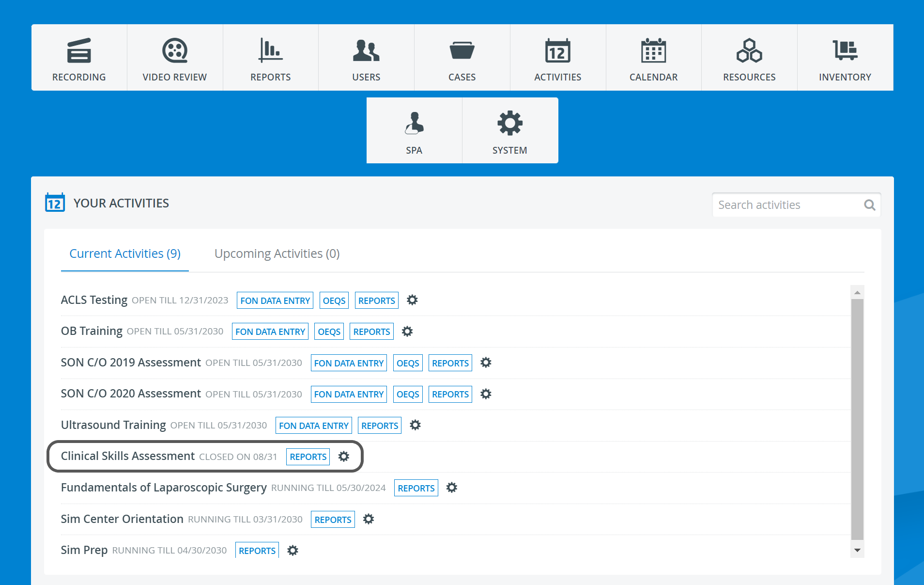Click FON DATA ENTRY for OB Training
924x585 pixels.
click(x=270, y=332)
